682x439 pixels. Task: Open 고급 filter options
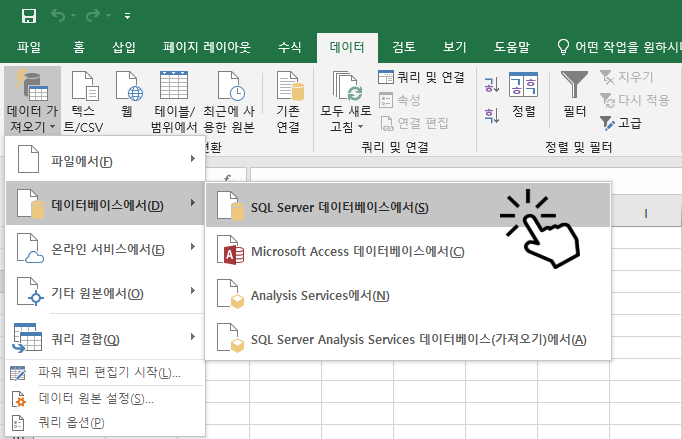[620, 123]
